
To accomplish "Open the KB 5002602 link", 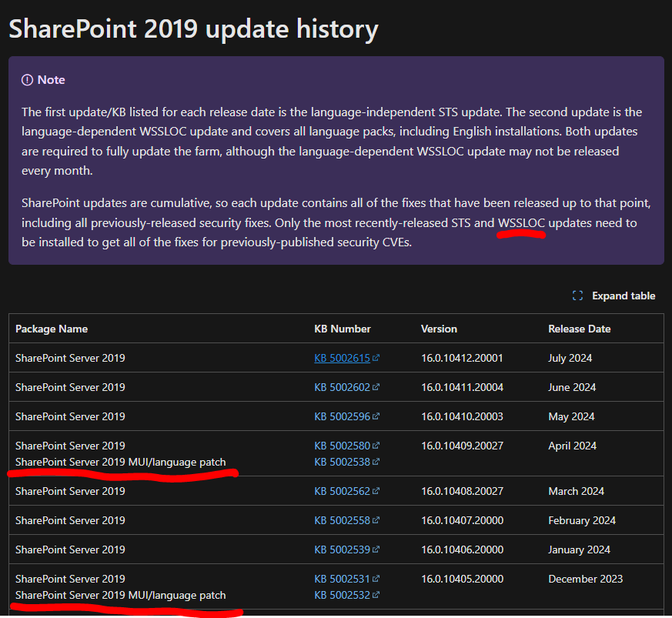I will coord(342,387).
